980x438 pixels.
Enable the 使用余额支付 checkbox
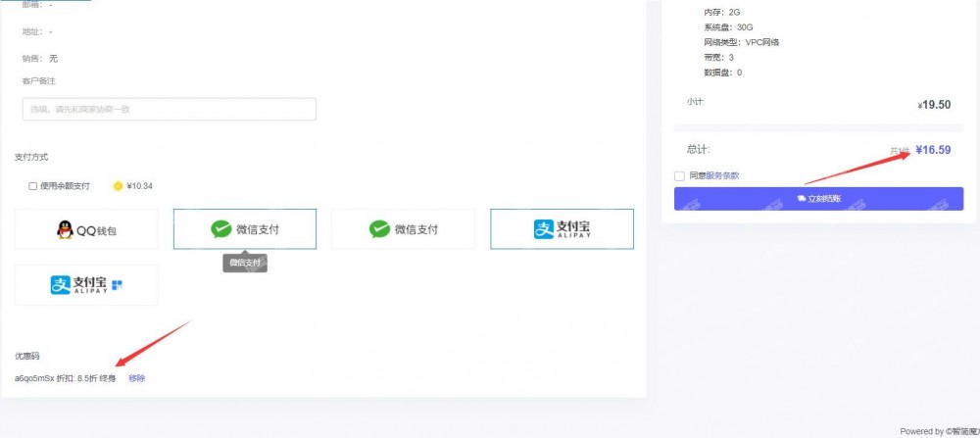(33, 186)
